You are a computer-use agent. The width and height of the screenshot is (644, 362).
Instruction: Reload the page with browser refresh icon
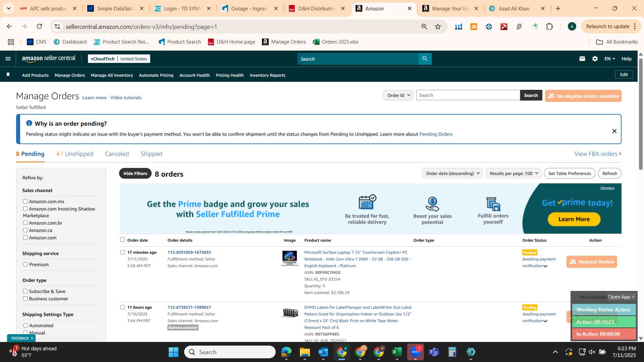pyautogui.click(x=39, y=26)
